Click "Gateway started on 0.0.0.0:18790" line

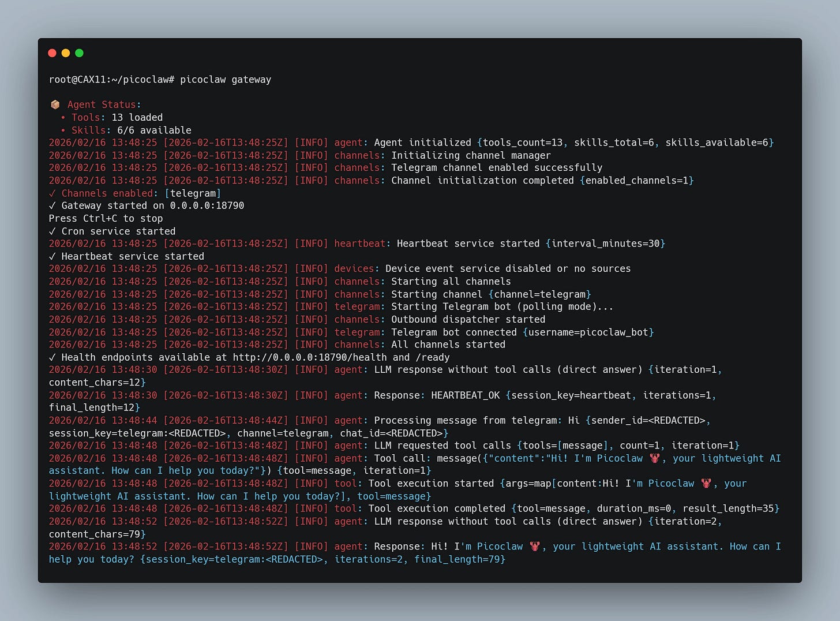click(x=147, y=205)
